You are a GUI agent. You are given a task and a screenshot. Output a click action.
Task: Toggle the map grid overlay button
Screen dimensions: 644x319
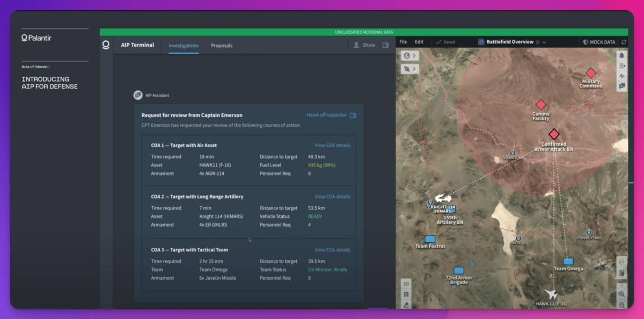(x=406, y=294)
